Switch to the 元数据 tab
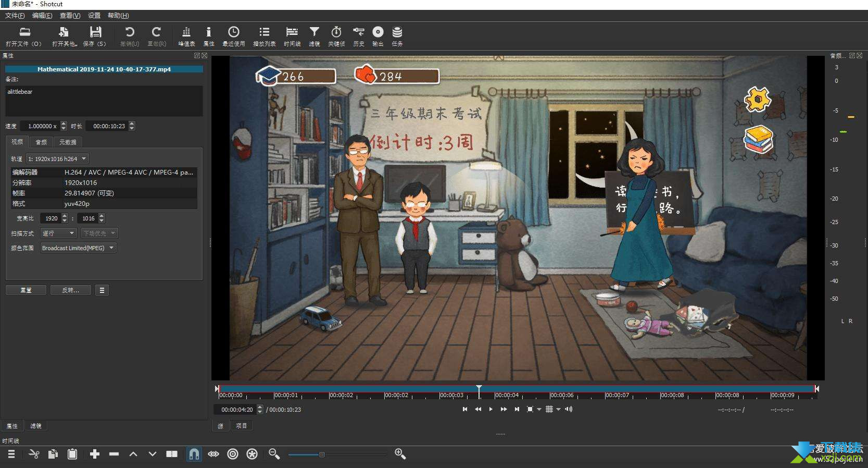The height and width of the screenshot is (468, 868). [x=68, y=142]
